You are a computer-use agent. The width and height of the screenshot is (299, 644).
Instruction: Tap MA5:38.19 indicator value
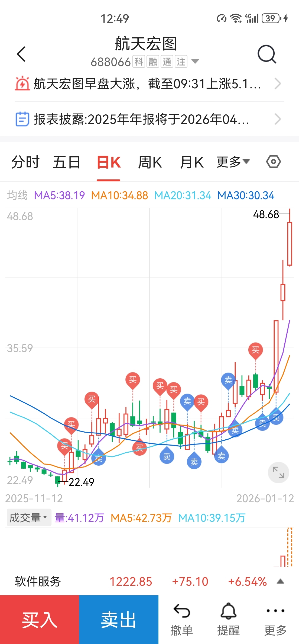point(60,195)
